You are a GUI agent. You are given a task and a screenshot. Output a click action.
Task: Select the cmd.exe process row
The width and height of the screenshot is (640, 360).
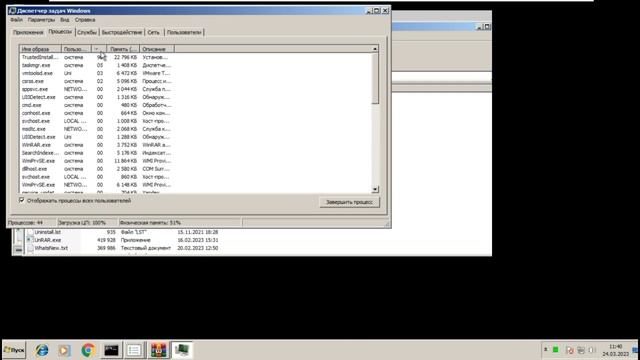click(196, 105)
